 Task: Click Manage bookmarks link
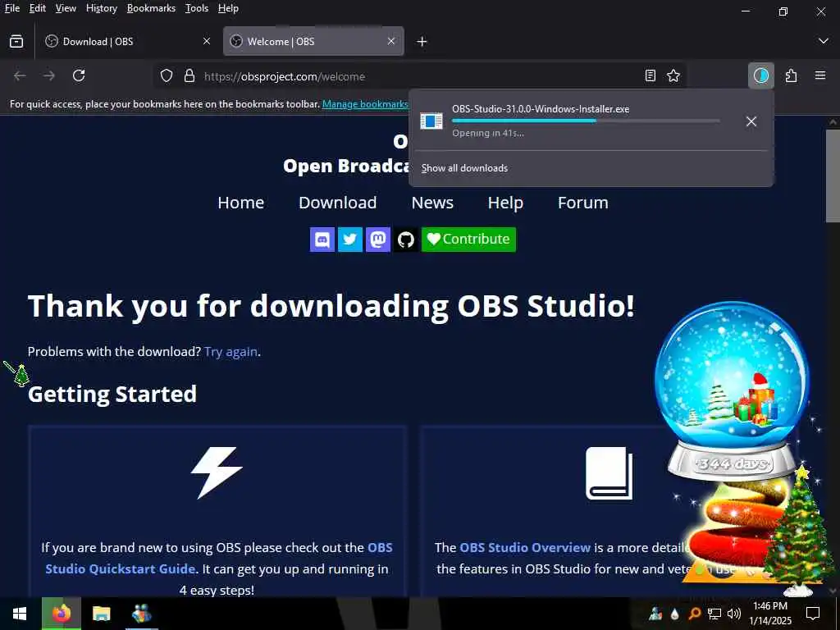[365, 104]
